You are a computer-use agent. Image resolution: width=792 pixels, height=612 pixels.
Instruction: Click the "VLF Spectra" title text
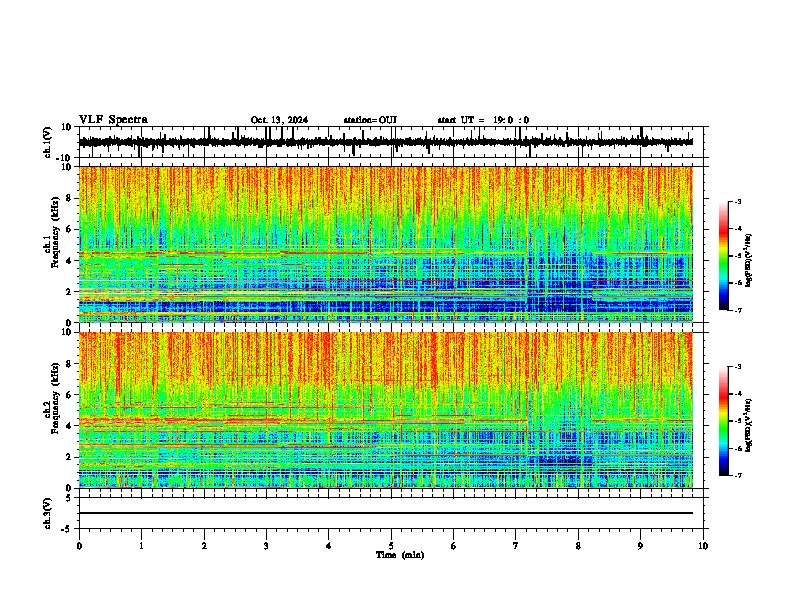(x=113, y=120)
